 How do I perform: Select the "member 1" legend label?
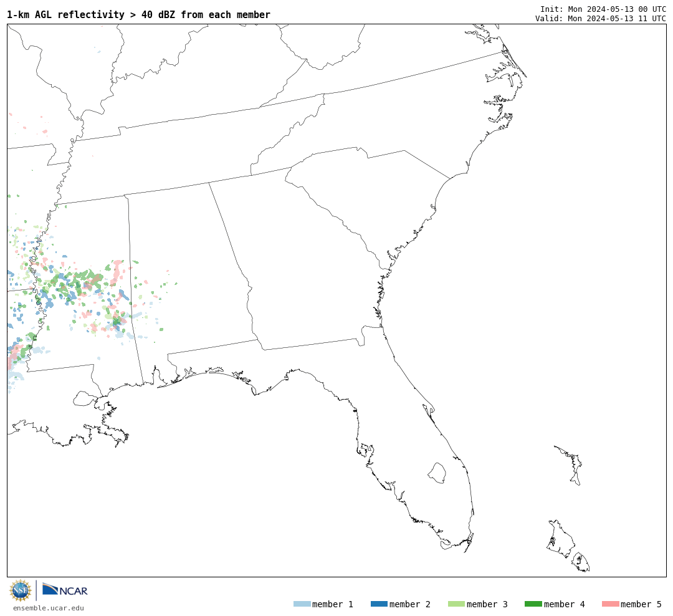click(333, 604)
